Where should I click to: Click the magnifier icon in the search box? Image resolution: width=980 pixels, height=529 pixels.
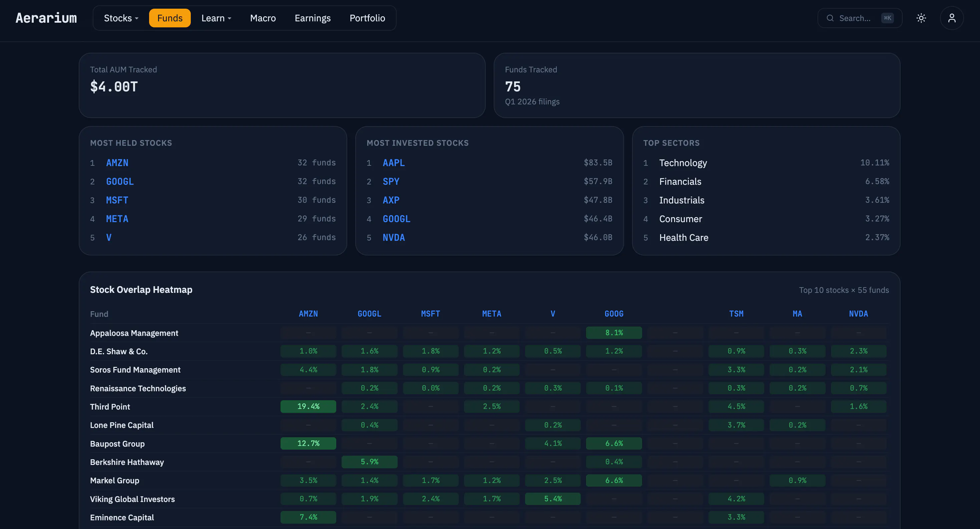(x=830, y=18)
